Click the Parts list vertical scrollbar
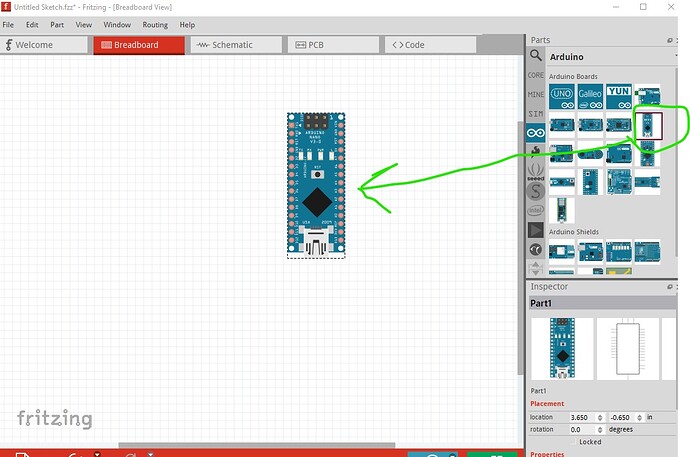The image size is (690, 457). tap(676, 163)
